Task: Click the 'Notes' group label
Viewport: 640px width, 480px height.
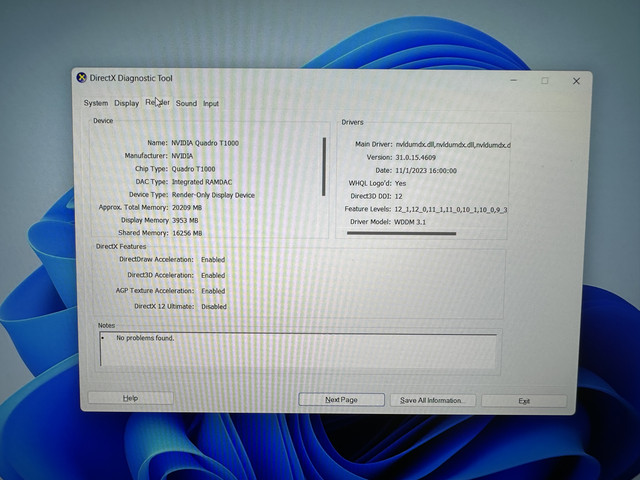Action: (x=106, y=325)
